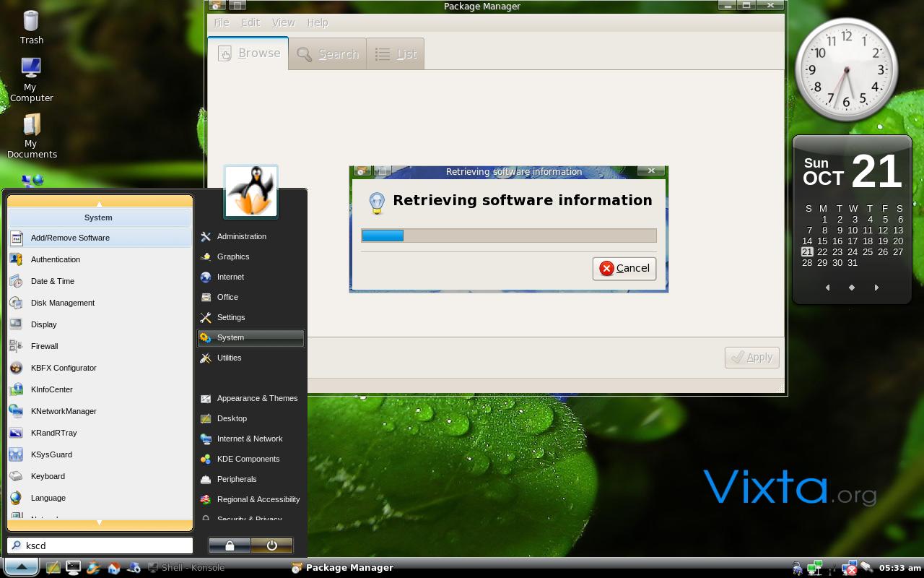
Task: Click the Shell - Konsole taskbar entry
Action: (x=186, y=568)
